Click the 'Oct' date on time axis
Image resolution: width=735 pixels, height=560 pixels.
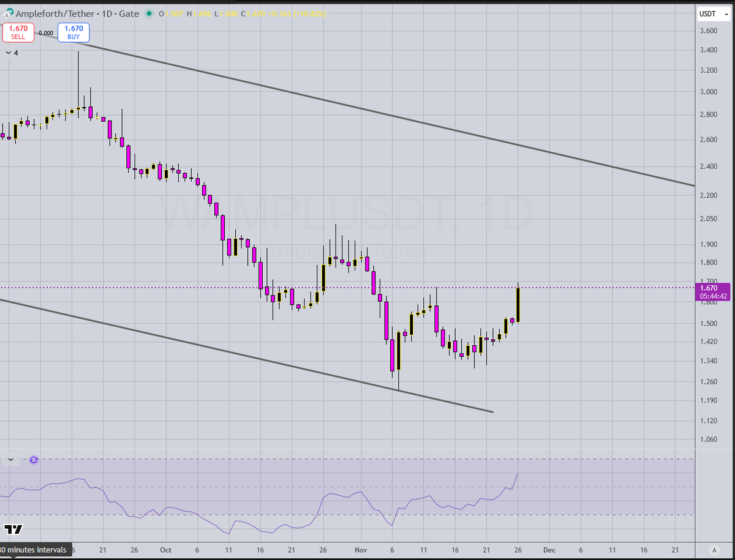[x=165, y=550]
